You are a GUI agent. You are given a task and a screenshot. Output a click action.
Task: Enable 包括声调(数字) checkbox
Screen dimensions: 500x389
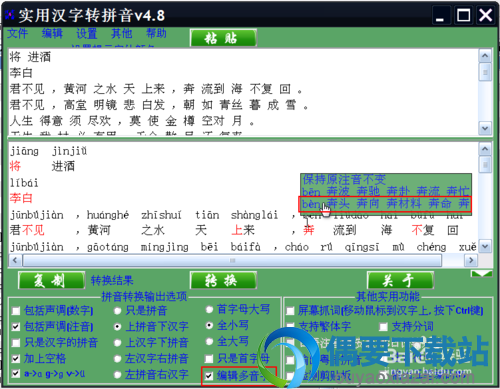point(16,311)
